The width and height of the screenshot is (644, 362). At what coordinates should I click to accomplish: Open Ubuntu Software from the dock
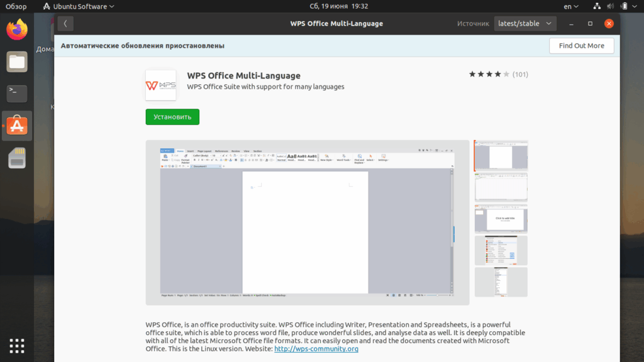pyautogui.click(x=17, y=126)
